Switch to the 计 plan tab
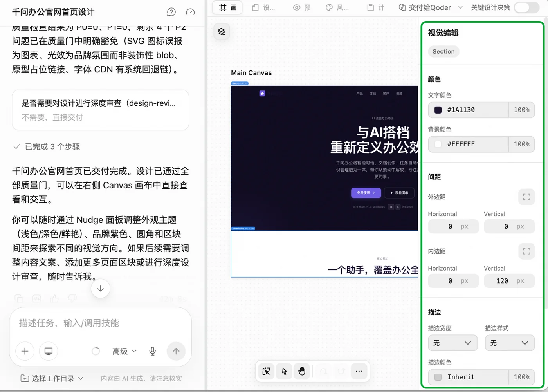Screen dimensions: 548x392 click(x=375, y=7)
